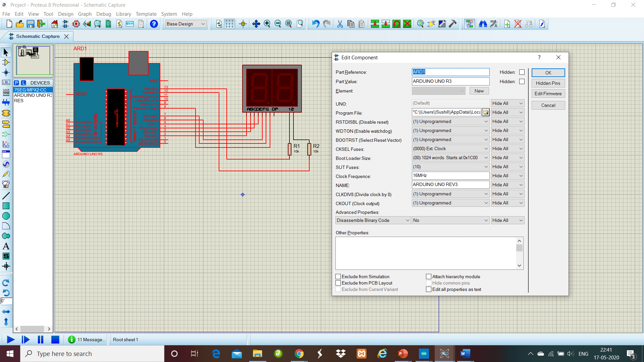The image size is (644, 362).
Task: Open the Base Design variant dropdown
Action: click(186, 24)
